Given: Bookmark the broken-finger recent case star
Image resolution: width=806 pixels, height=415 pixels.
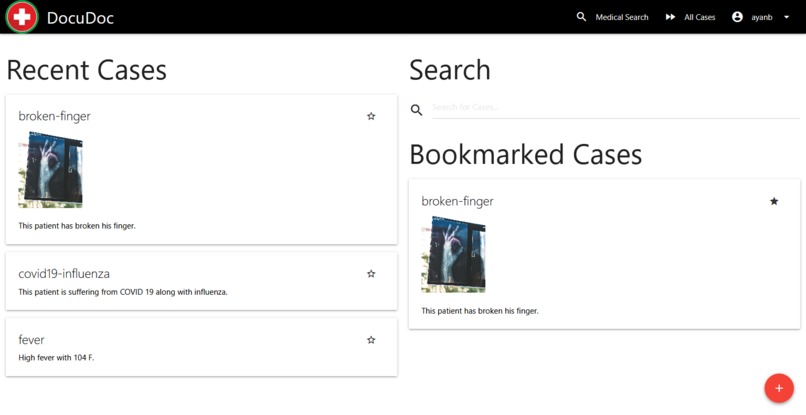Looking at the screenshot, I should tap(371, 116).
